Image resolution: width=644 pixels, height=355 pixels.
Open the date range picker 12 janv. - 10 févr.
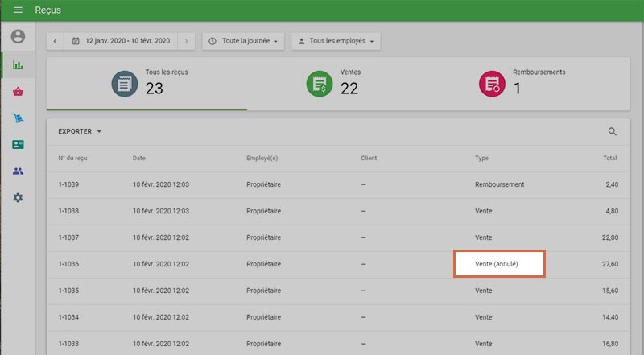coord(121,40)
